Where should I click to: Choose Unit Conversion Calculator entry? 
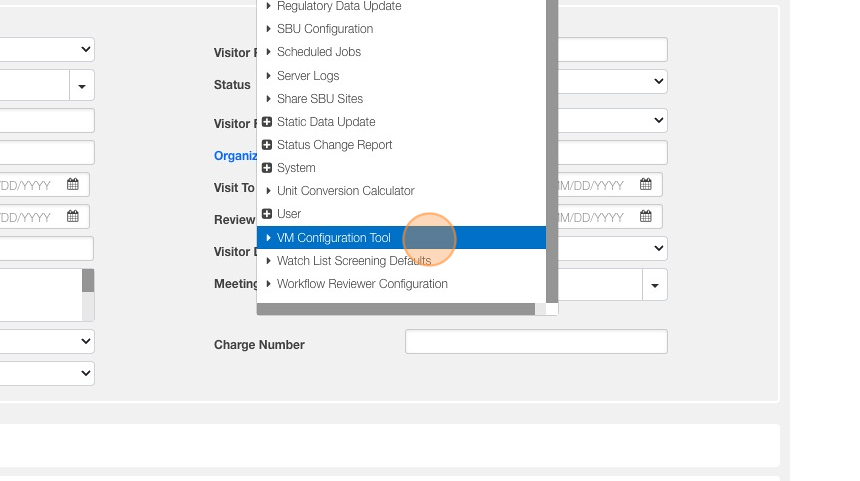(x=345, y=191)
